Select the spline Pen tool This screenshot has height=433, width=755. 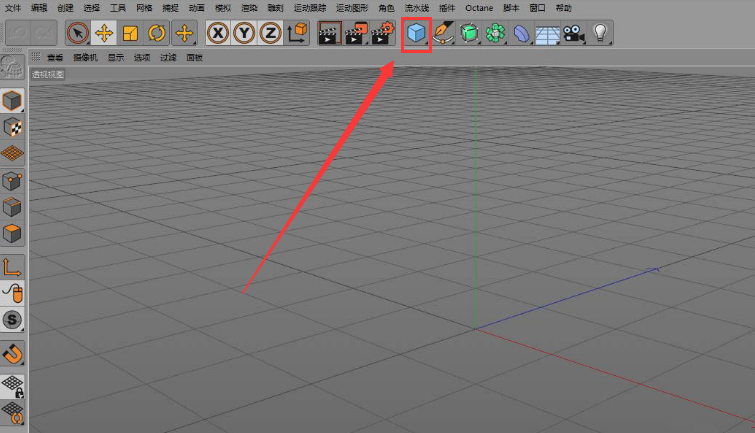(x=443, y=33)
